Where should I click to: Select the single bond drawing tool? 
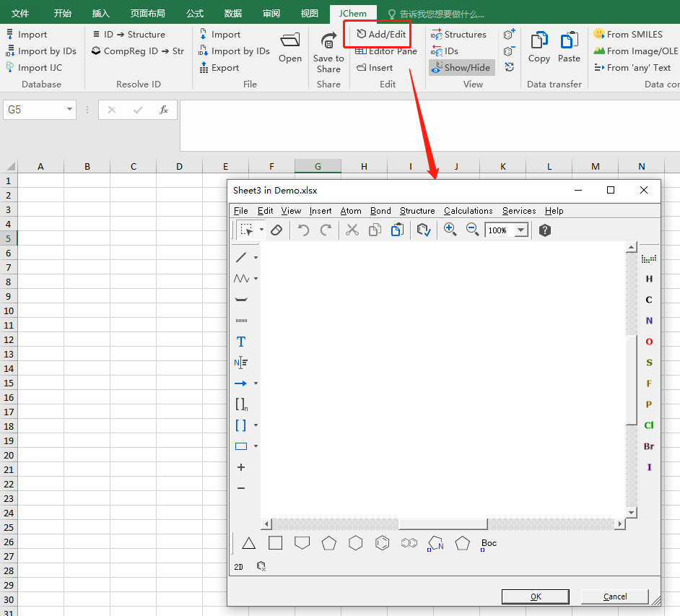click(x=241, y=258)
